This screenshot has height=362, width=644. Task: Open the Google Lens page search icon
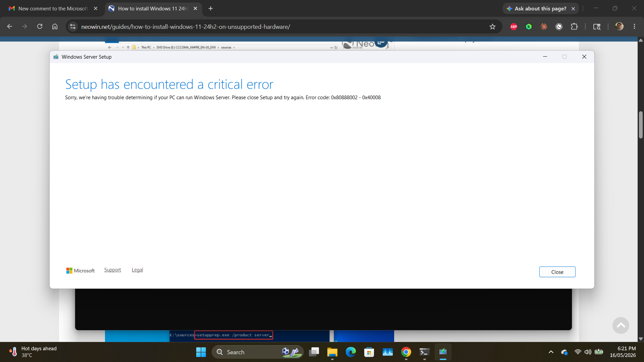tap(597, 26)
